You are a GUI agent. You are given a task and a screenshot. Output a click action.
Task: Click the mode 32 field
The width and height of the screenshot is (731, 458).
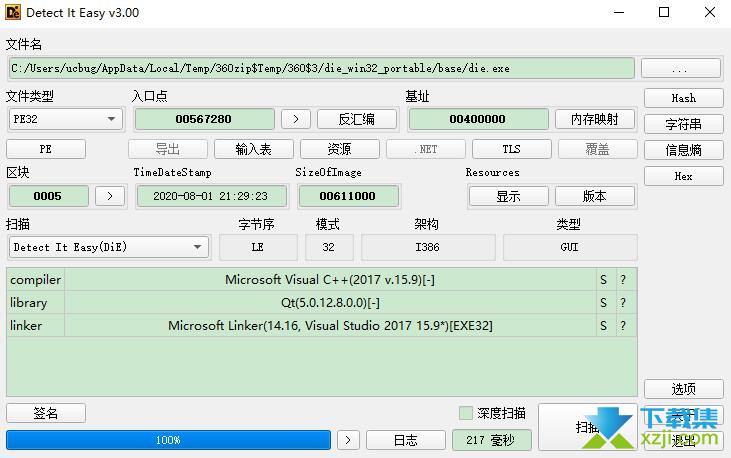coord(329,247)
